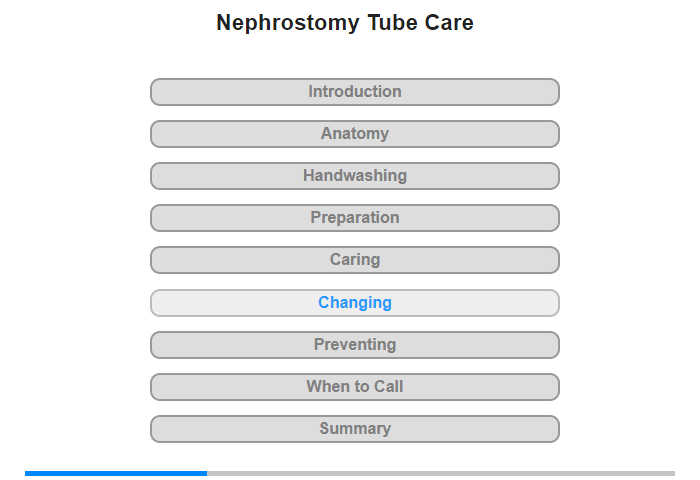Open the Preventing section
The height and width of the screenshot is (480, 700).
point(354,345)
